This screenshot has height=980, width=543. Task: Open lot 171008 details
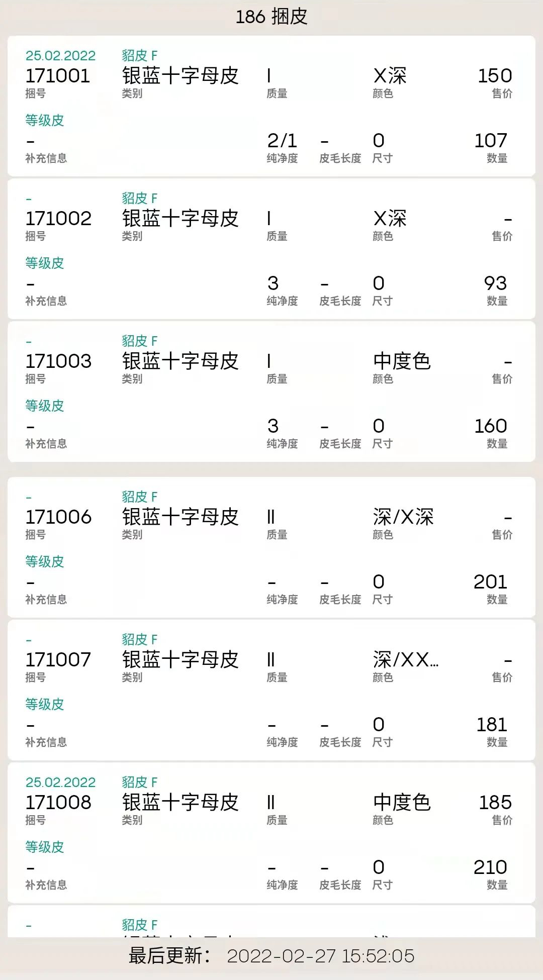tap(58, 803)
